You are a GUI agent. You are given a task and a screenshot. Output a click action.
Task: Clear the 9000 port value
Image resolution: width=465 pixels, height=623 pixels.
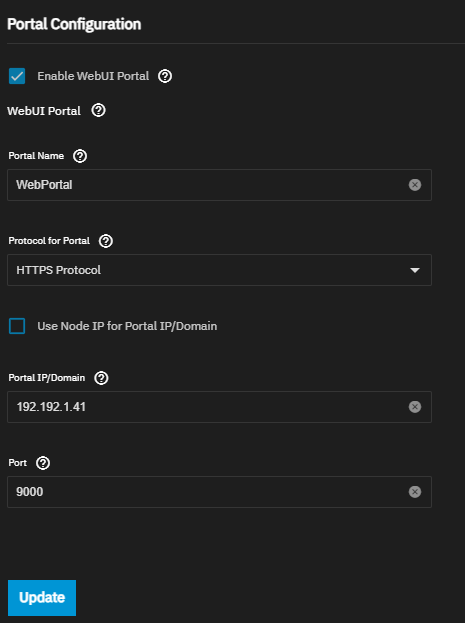415,492
